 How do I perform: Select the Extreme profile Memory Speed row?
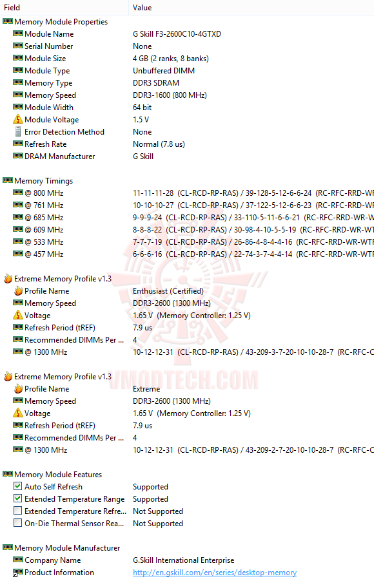click(187, 401)
